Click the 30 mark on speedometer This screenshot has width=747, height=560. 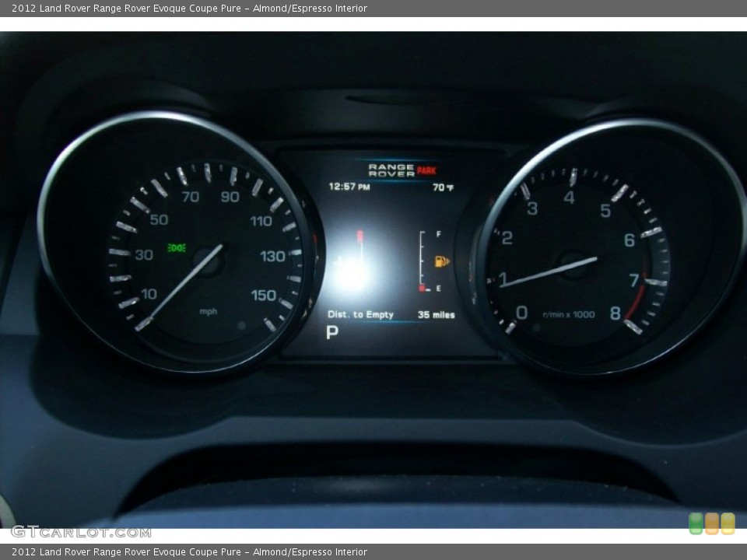click(144, 255)
